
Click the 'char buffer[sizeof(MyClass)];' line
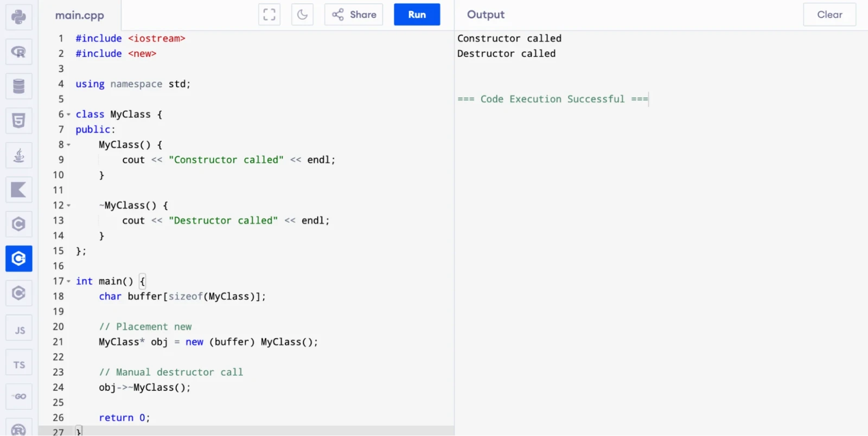click(182, 296)
